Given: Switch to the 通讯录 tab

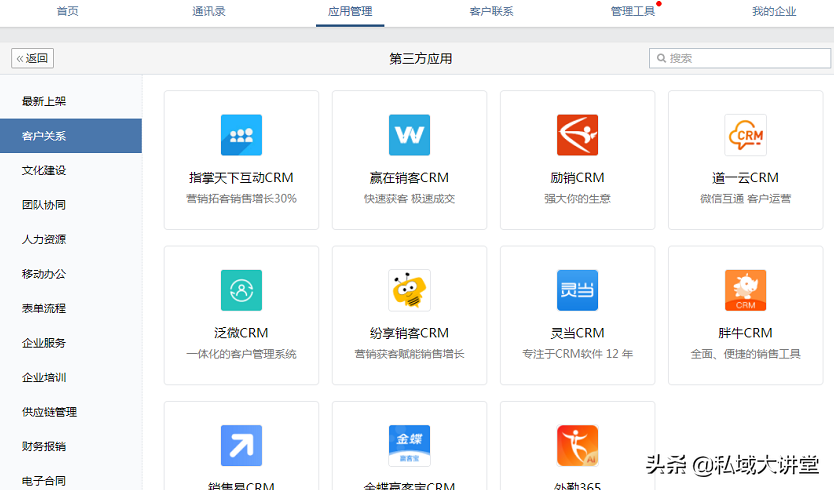Looking at the screenshot, I should click(x=209, y=11).
